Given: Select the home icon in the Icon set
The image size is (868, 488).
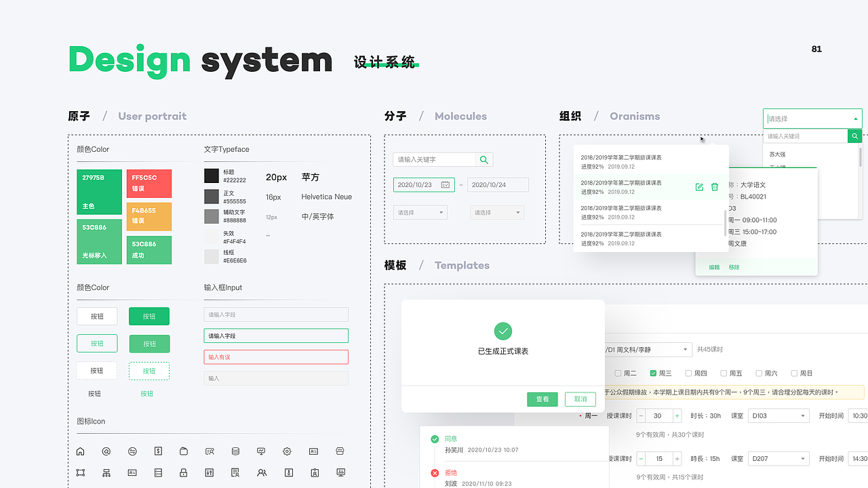Looking at the screenshot, I should [81, 451].
